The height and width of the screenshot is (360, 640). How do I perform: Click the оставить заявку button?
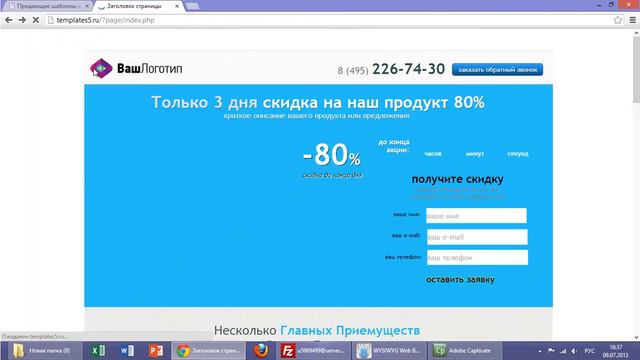click(460, 280)
